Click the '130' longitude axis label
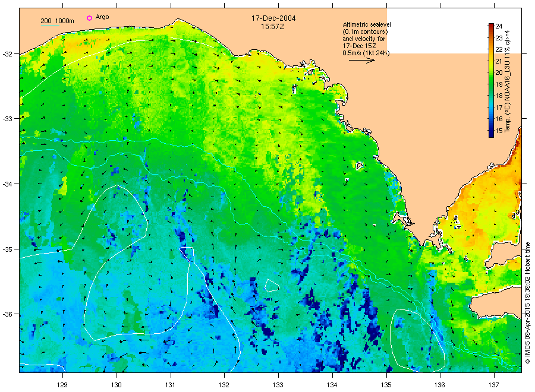 point(117,385)
